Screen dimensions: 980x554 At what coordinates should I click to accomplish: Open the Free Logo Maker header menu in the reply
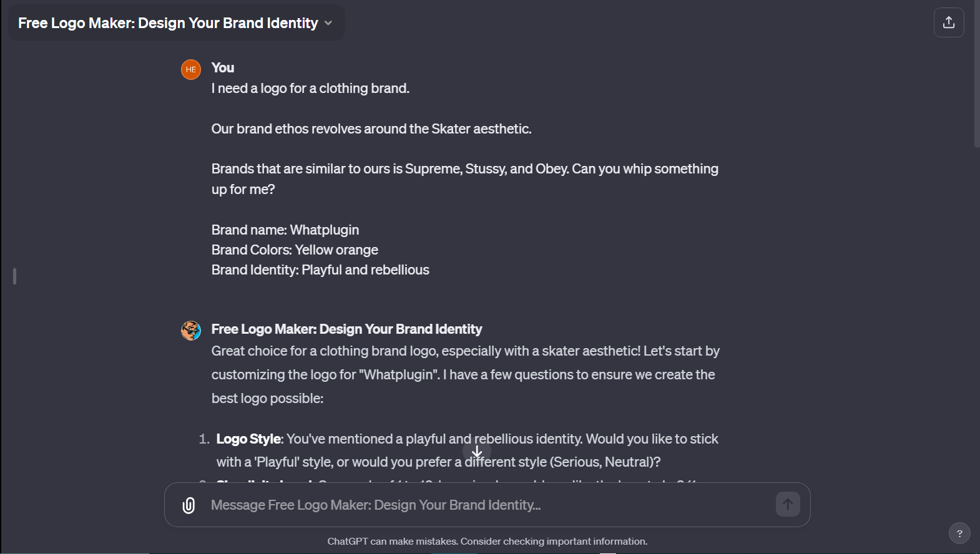point(346,329)
